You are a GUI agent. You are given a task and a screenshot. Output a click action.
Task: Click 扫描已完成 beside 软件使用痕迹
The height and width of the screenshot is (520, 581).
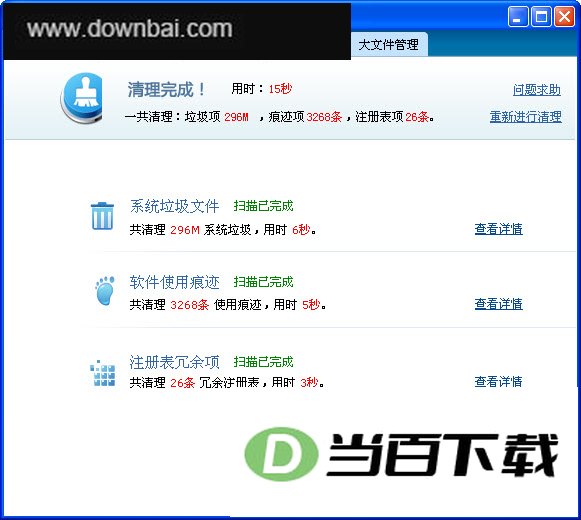[263, 282]
